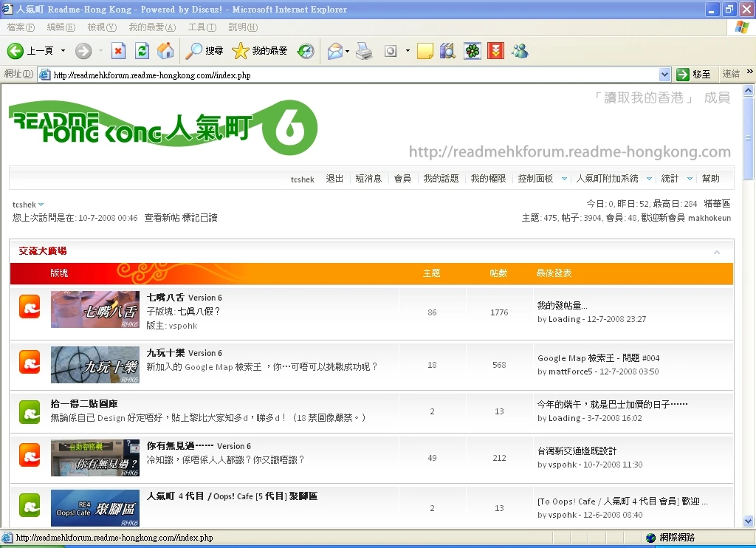Open the Back button history dropdown
This screenshot has width=756, height=548.
click(x=63, y=51)
